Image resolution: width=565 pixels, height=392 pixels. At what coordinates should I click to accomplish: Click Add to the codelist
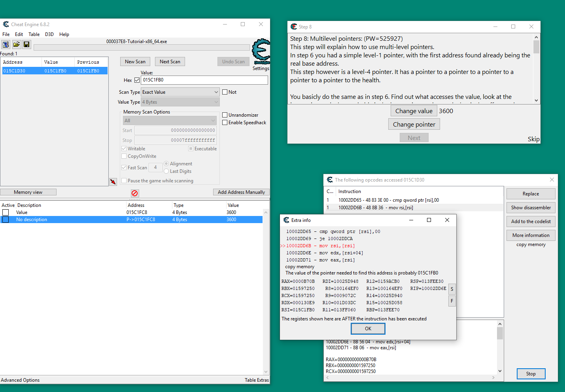531,222
